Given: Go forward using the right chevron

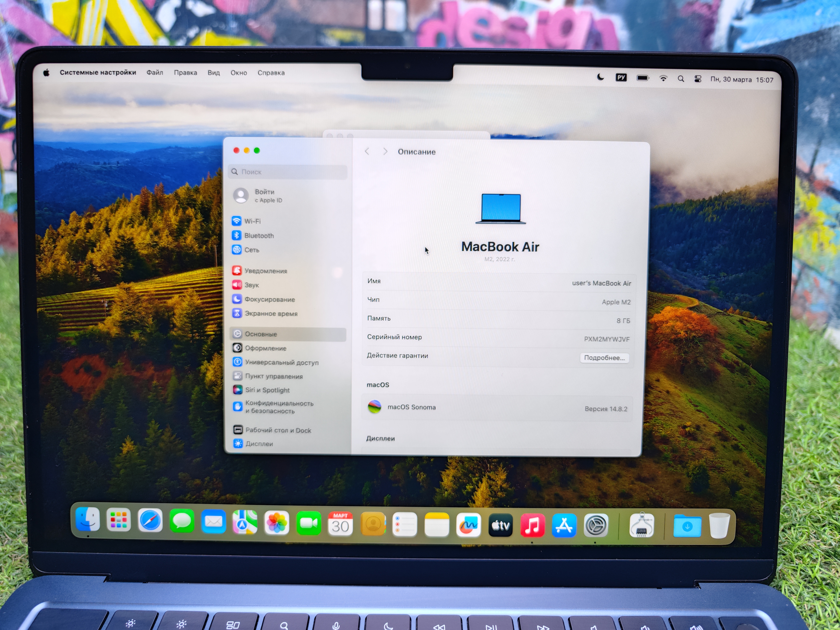Looking at the screenshot, I should coord(385,152).
